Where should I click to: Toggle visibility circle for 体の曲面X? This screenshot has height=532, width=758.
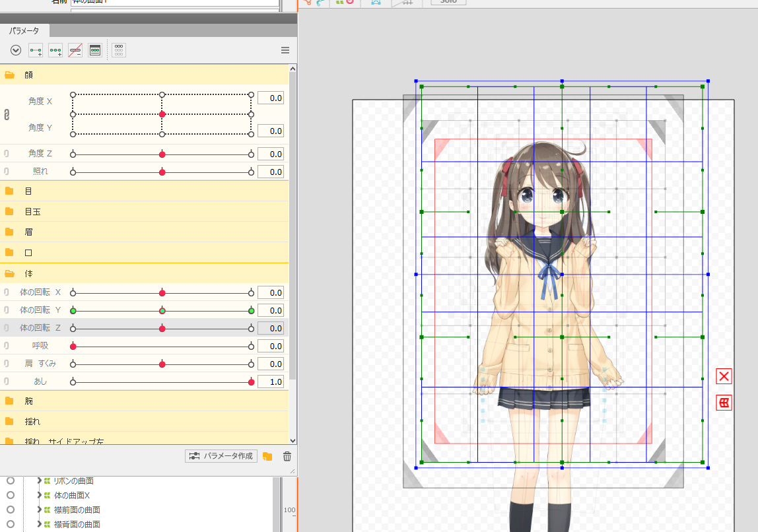click(x=10, y=495)
